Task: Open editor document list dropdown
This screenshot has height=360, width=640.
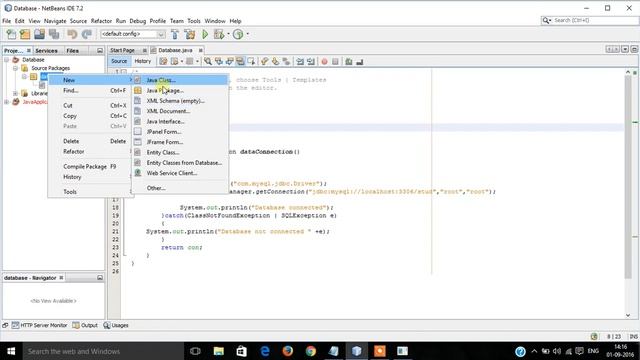Action: click(625, 49)
